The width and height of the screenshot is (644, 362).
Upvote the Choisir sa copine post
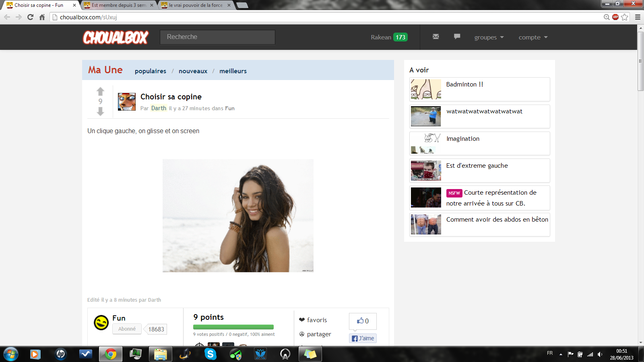point(100,92)
